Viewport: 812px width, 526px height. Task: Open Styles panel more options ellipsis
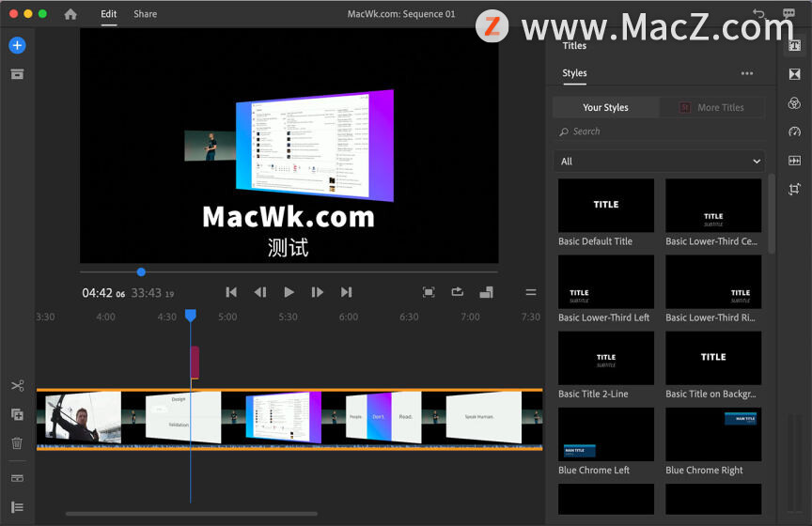747,73
